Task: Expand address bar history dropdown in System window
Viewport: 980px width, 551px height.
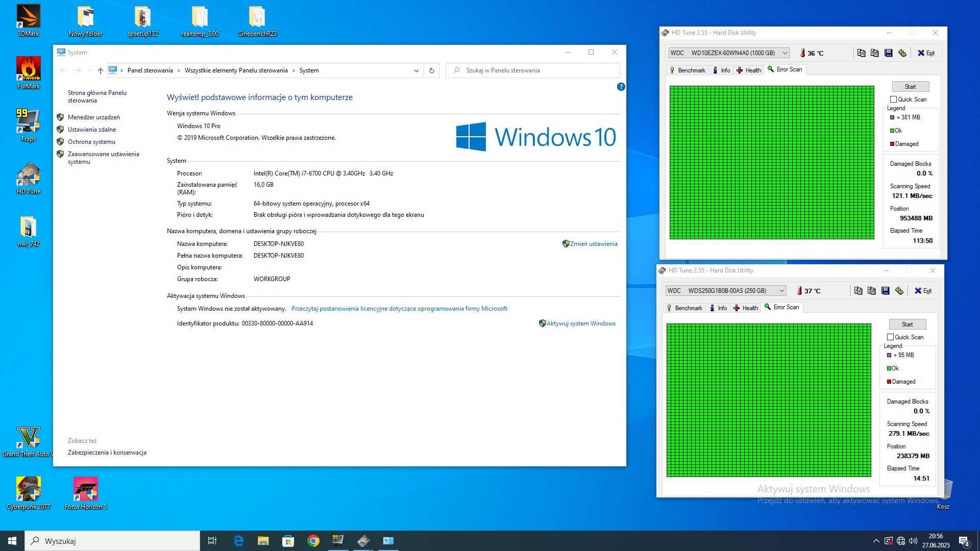Action: tap(416, 70)
